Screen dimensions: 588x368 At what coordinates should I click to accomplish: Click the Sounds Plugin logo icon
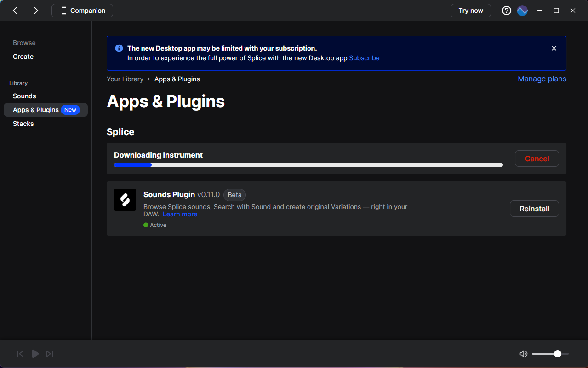(125, 200)
